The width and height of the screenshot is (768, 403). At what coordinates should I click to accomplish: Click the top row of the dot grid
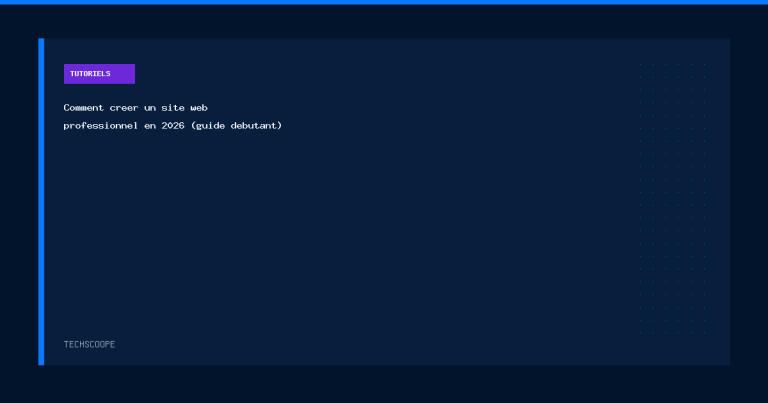(x=672, y=64)
